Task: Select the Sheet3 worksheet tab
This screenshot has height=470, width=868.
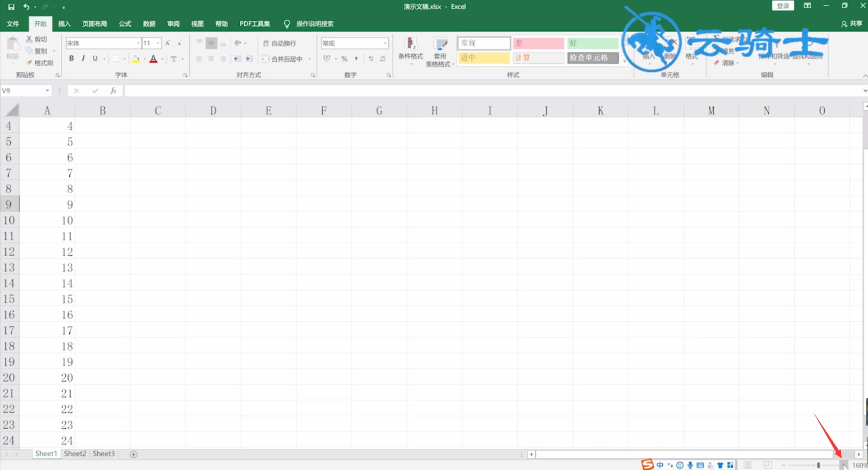Action: [x=104, y=453]
